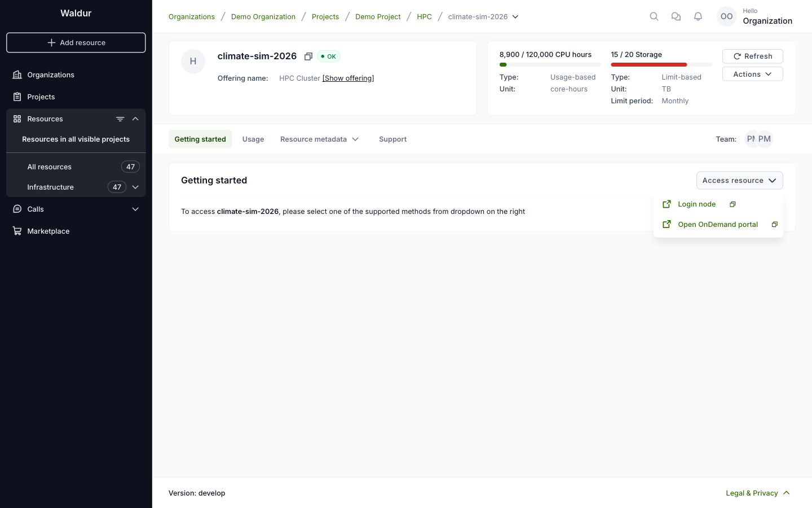Copy the climate-sim-2026 resource name
812x508 pixels.
[x=308, y=56]
